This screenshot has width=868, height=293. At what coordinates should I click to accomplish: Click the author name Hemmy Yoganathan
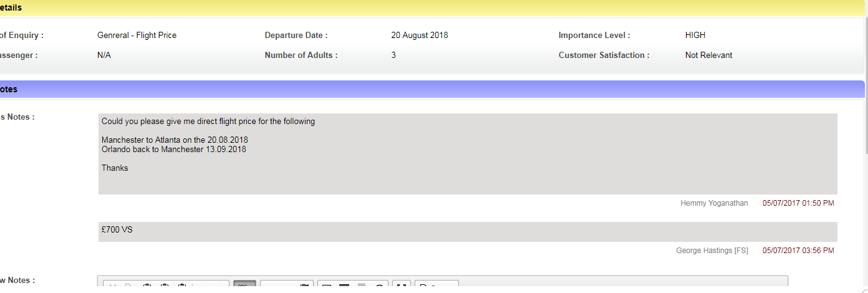(714, 203)
